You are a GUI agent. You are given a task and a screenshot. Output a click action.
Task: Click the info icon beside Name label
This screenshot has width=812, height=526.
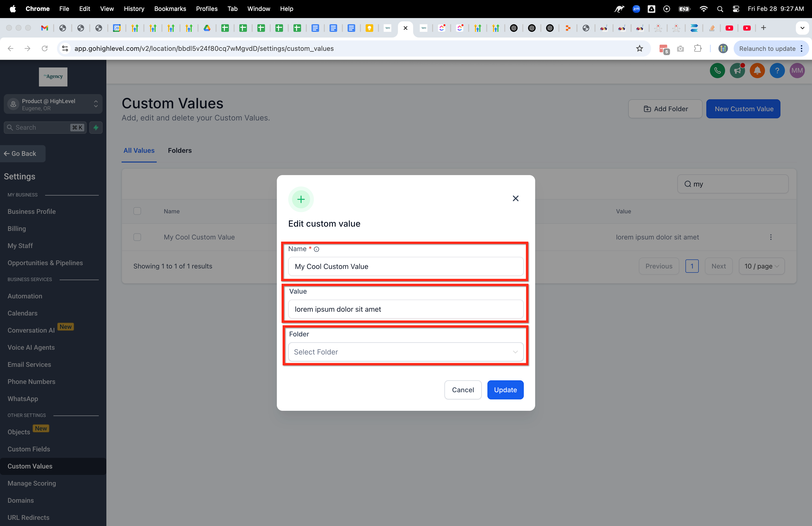(x=317, y=249)
